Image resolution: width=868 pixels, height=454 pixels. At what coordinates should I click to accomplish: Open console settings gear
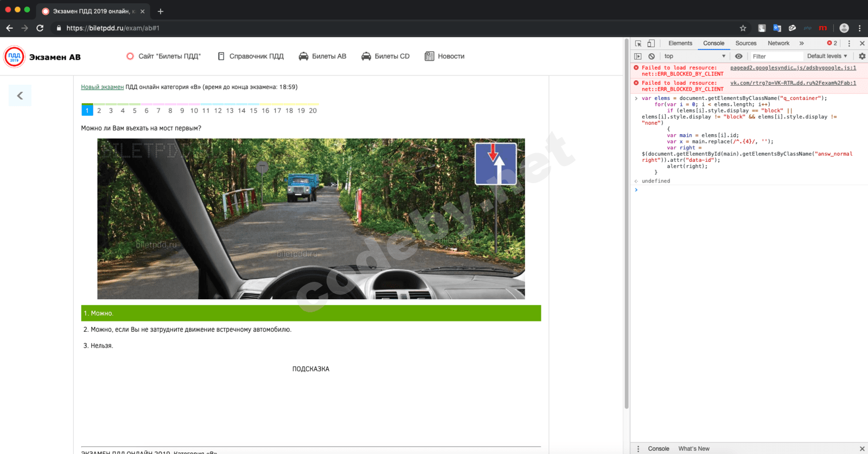(862, 56)
